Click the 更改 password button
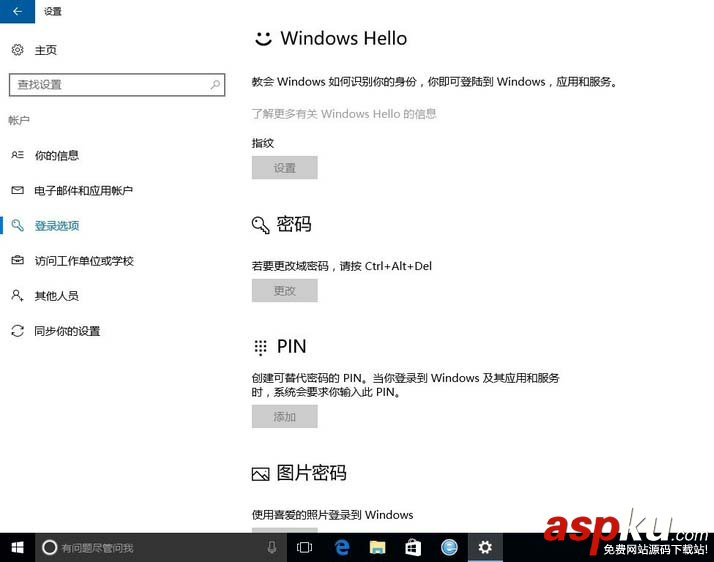The width and height of the screenshot is (714, 562). tap(285, 291)
